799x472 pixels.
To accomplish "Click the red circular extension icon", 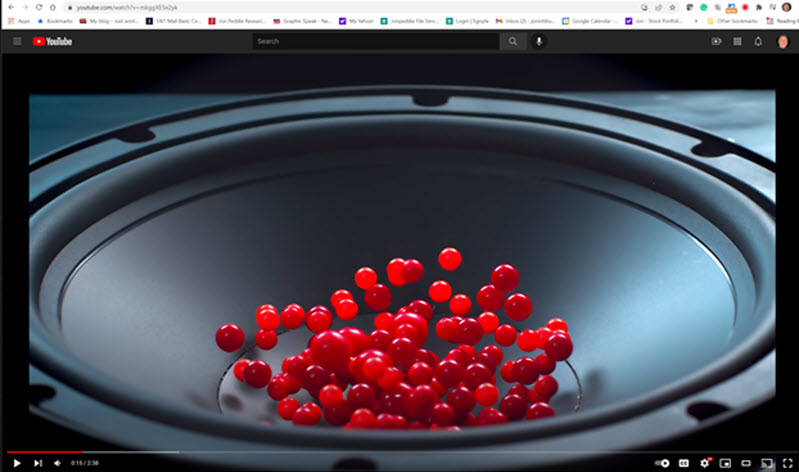I will [745, 7].
